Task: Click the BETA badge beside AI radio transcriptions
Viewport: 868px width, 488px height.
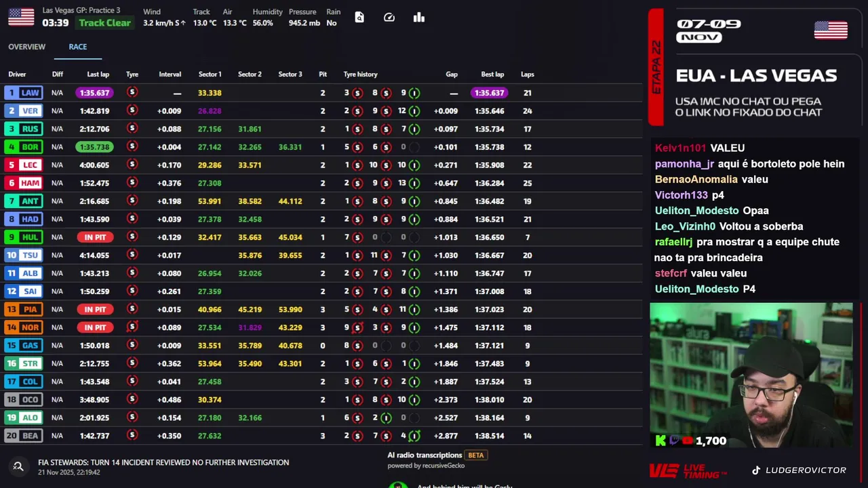Action: tap(476, 455)
